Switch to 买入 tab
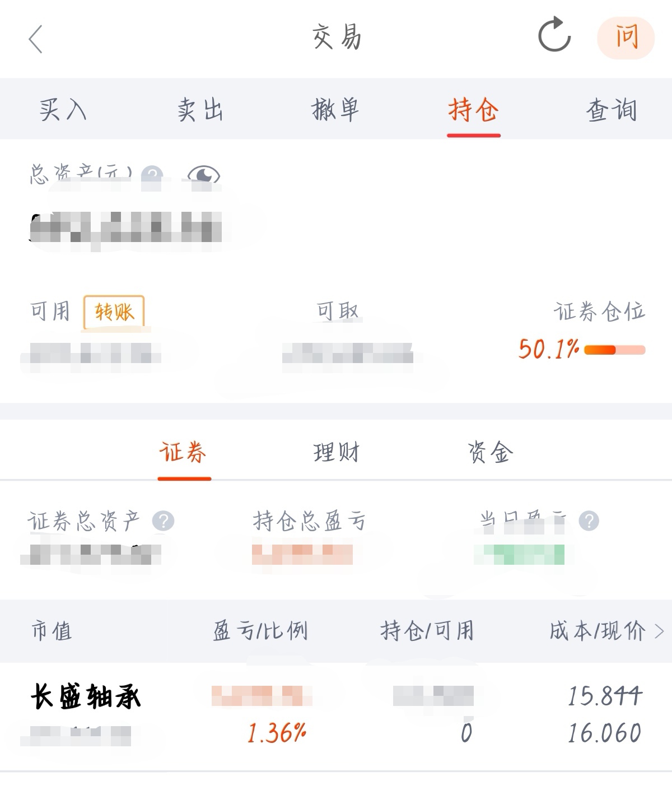Screen dimensions: 672x804 (x=63, y=109)
